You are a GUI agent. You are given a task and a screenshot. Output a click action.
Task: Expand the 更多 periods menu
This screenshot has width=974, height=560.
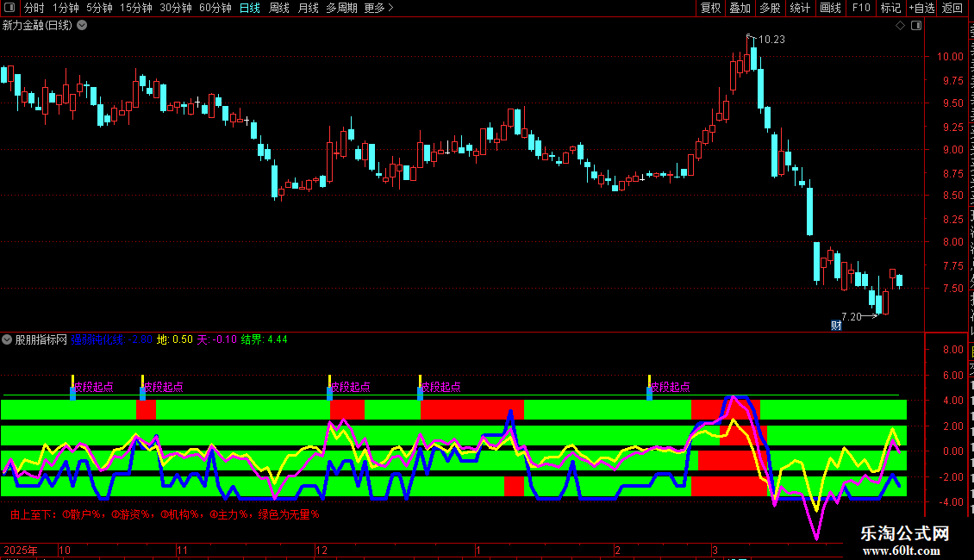[x=378, y=8]
